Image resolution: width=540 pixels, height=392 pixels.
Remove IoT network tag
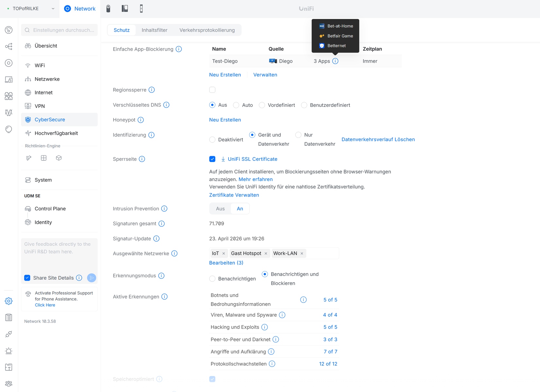tap(224, 253)
